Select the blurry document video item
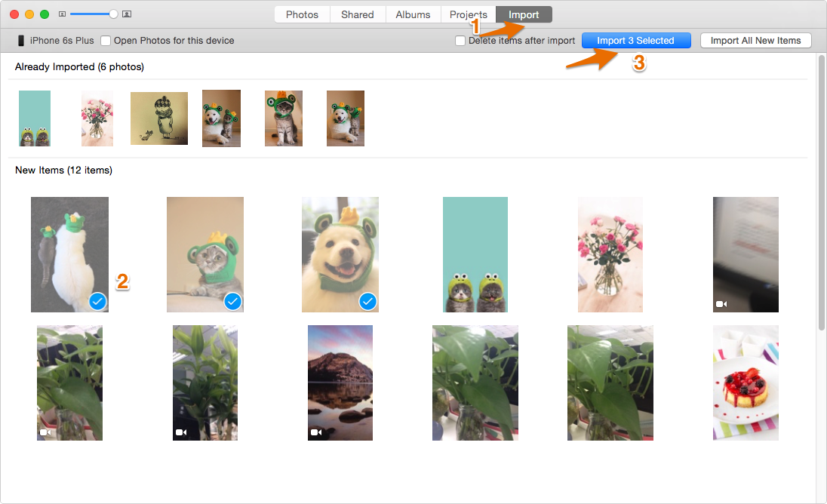 pos(746,254)
